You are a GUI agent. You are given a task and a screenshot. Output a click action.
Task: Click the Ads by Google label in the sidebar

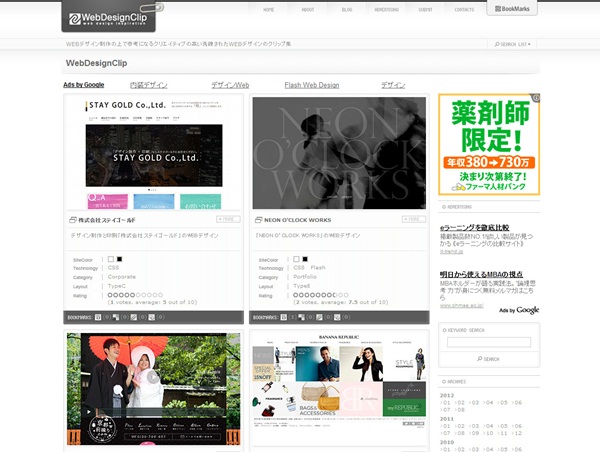click(519, 310)
